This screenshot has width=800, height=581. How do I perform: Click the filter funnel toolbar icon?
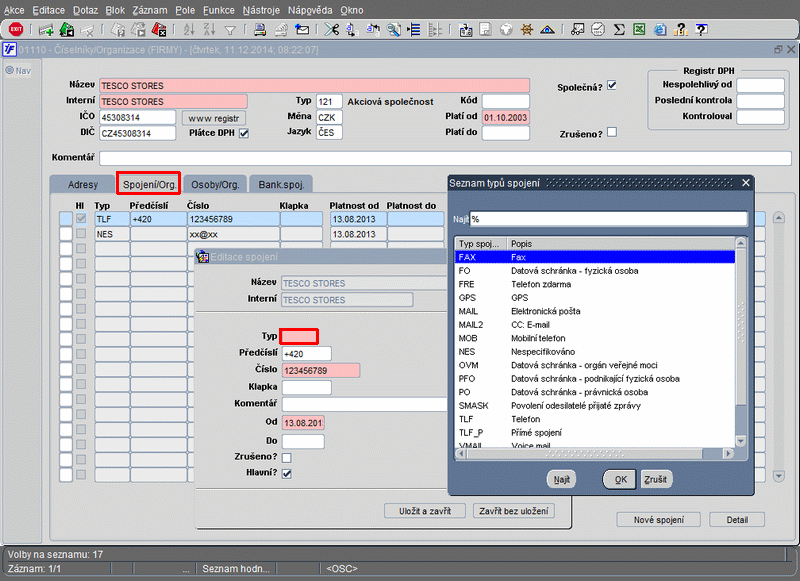pyautogui.click(x=231, y=29)
